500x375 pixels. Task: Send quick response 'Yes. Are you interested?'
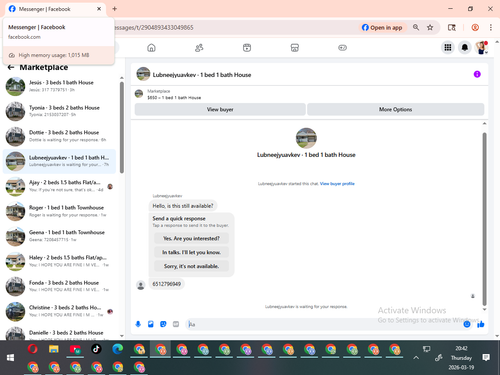(191, 238)
